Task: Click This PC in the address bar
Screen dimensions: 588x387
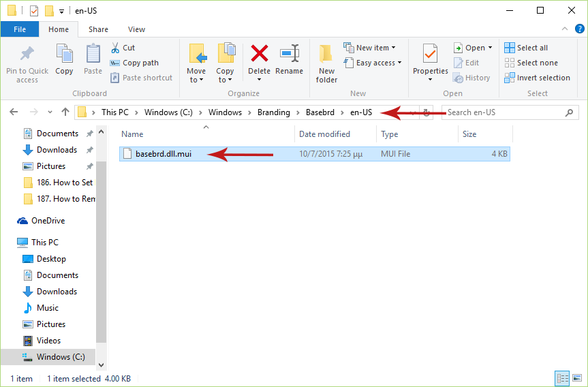Action: [x=114, y=112]
